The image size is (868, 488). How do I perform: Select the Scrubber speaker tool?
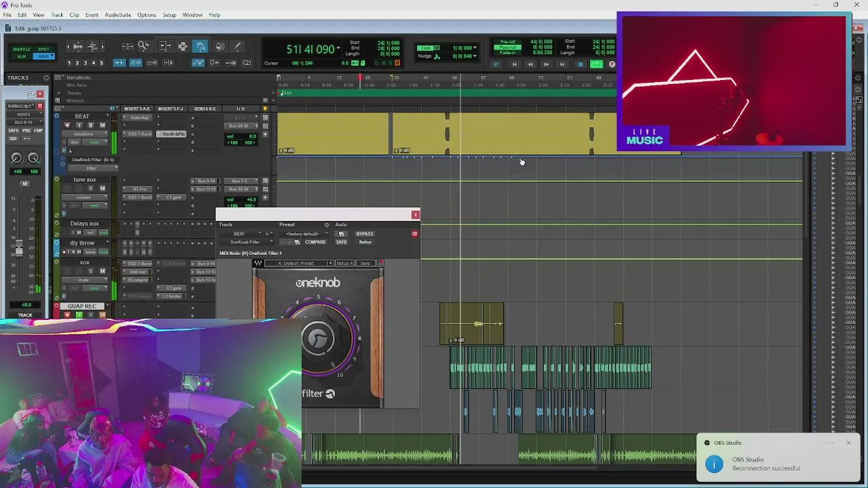[x=220, y=46]
